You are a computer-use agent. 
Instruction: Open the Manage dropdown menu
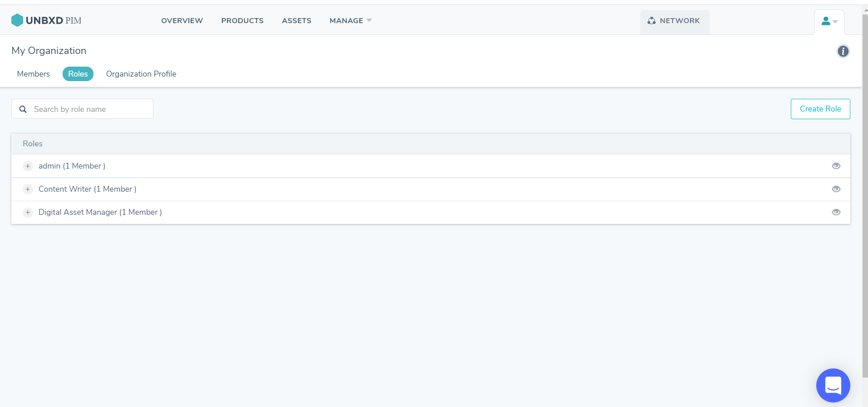350,21
